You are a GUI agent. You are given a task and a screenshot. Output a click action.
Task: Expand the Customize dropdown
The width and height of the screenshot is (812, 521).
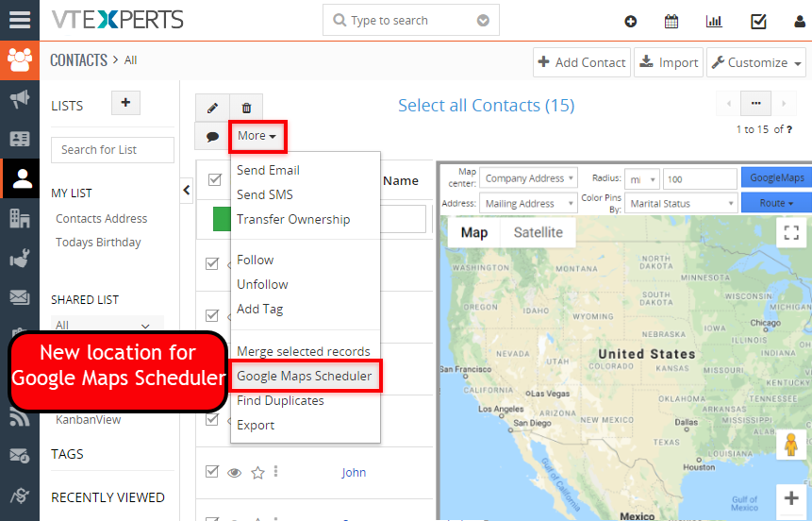(756, 62)
